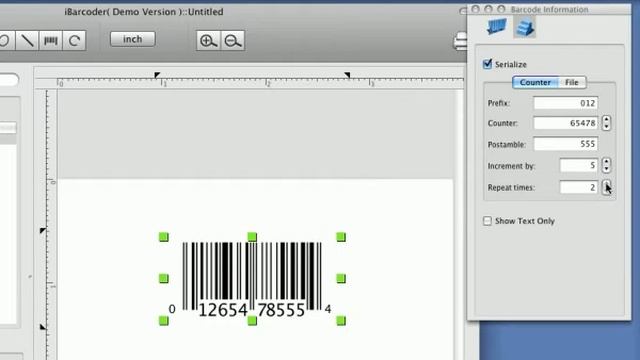Click the top-center green selection handle
640x360 pixels.
click(x=252, y=237)
